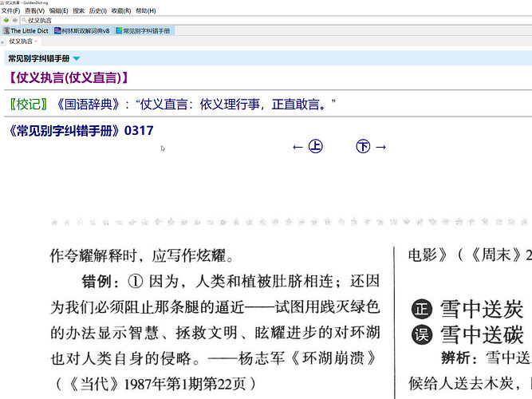Open the 搜索 menu

[x=79, y=11]
